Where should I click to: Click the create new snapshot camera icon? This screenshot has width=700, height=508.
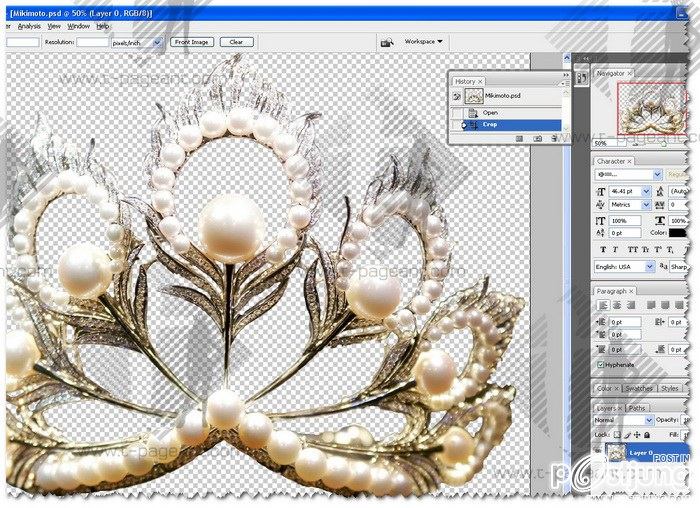pyautogui.click(x=538, y=139)
